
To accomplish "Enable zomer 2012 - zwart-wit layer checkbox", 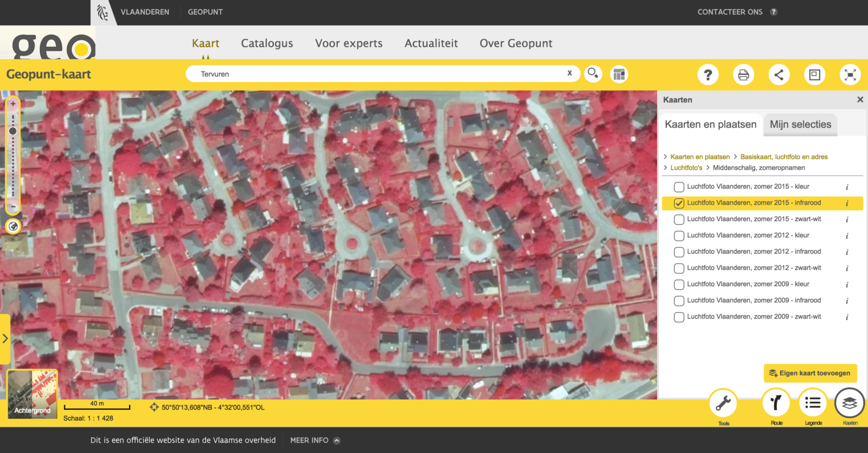I will coord(679,269).
